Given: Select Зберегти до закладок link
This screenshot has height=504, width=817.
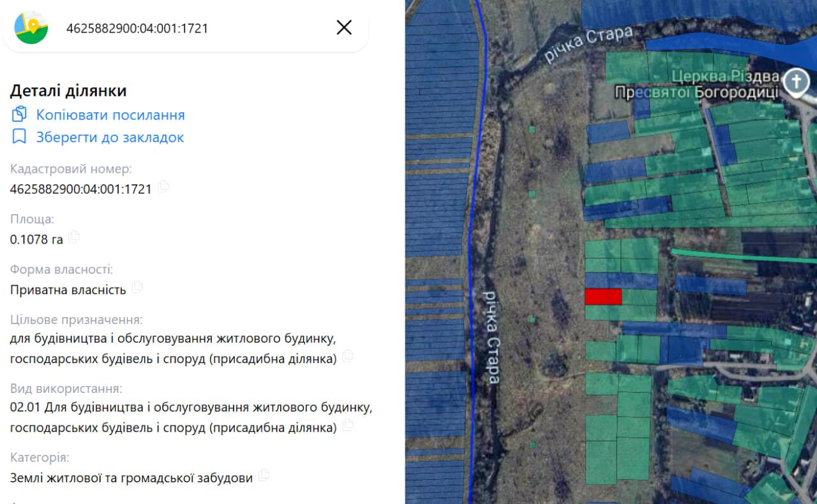Looking at the screenshot, I should click(x=110, y=137).
